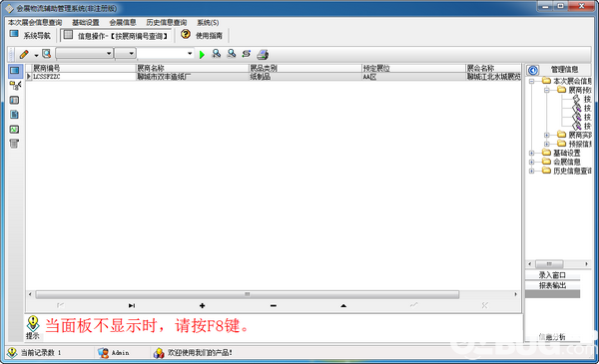The width and height of the screenshot is (599, 364).
Task: Open the 报表输出 panel button
Action: tap(552, 285)
